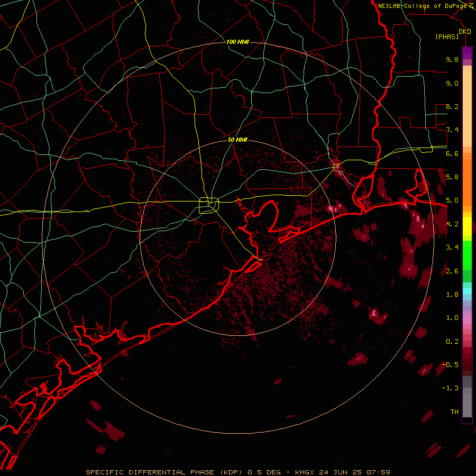Click the 7.4 scale label

[452, 130]
